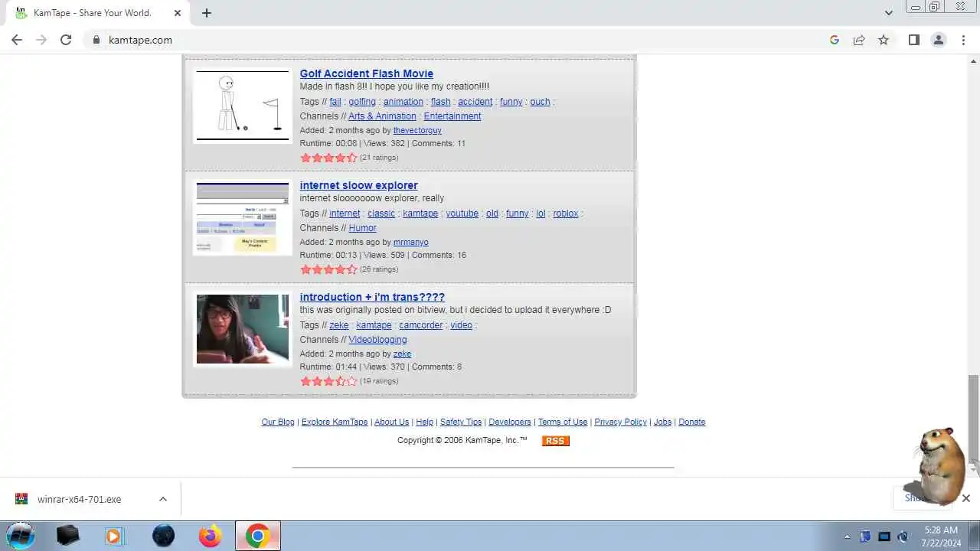Show hidden system tray icons
This screenshot has width=980, height=551.
pyautogui.click(x=847, y=536)
